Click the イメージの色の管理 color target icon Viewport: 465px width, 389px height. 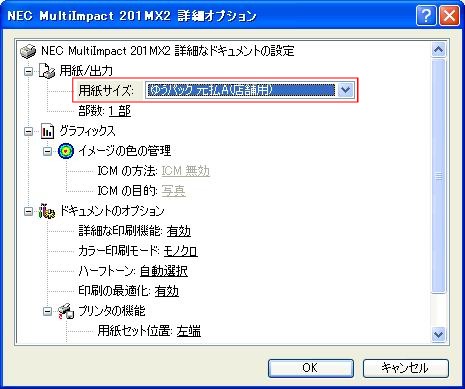66,151
